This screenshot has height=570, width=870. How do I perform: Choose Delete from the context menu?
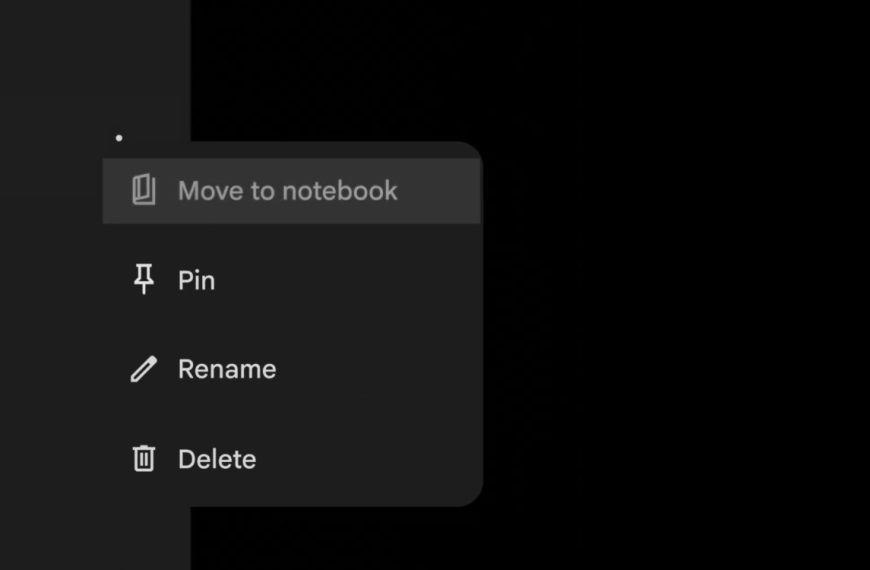click(292, 459)
